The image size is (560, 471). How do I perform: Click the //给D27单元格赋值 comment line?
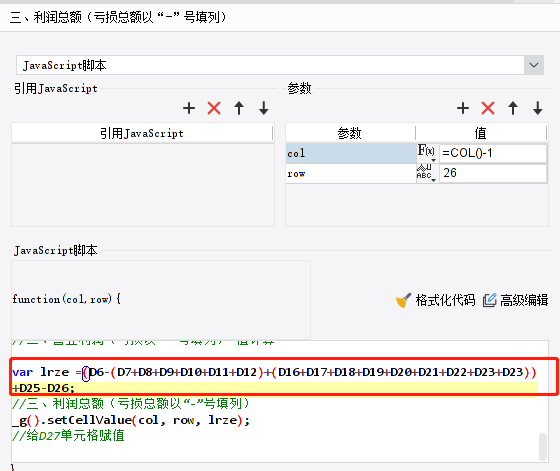click(x=68, y=436)
